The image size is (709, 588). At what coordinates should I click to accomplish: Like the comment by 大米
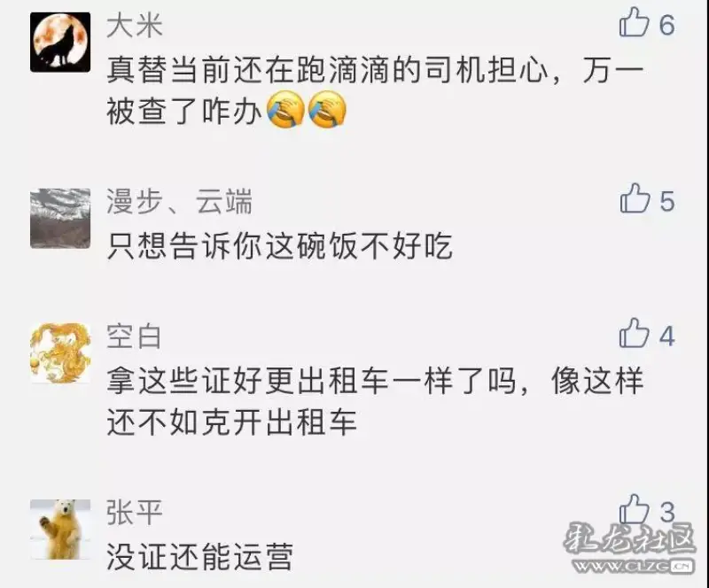634,22
